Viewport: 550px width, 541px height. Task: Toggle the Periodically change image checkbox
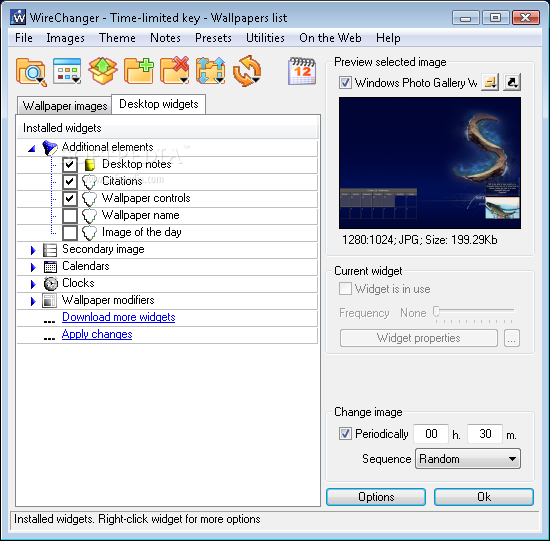click(x=345, y=434)
